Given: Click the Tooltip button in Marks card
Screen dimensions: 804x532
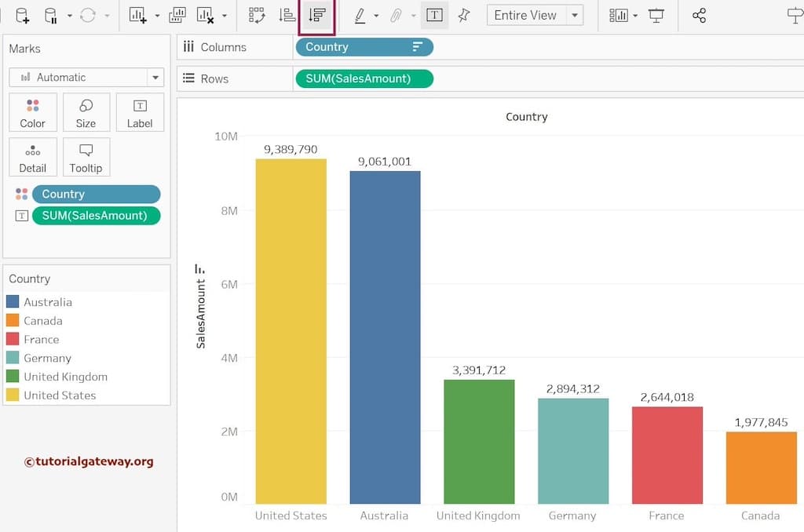Looking at the screenshot, I should coord(86,157).
